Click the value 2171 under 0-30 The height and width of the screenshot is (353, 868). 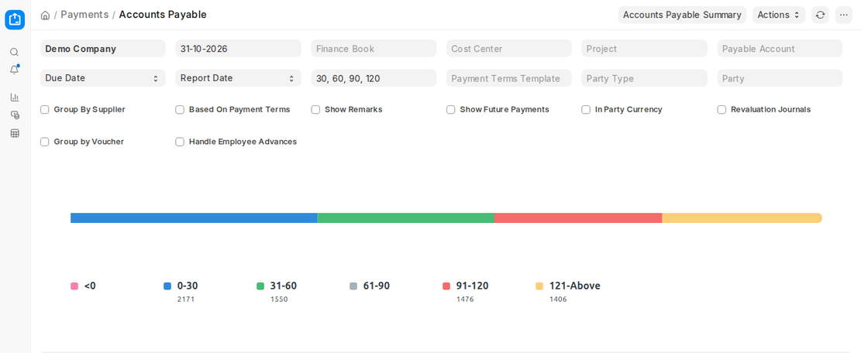click(x=186, y=300)
